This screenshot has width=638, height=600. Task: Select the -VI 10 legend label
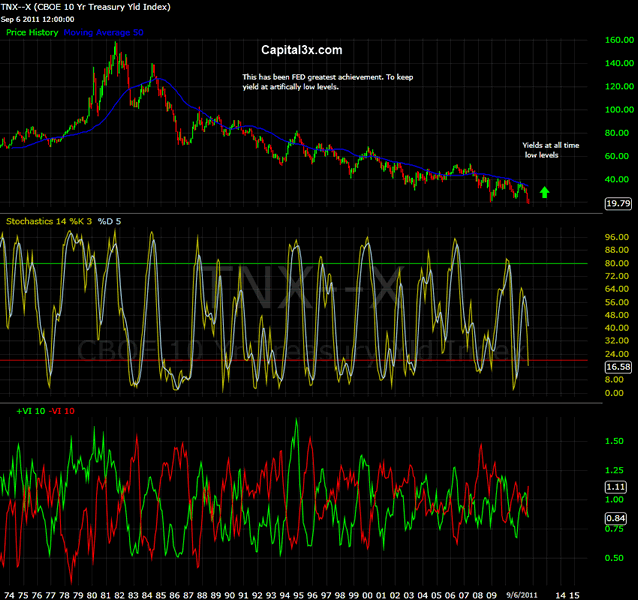(60, 411)
